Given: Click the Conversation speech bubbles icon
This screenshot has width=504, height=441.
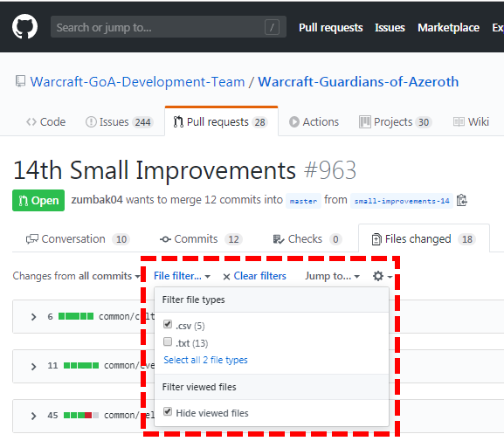Looking at the screenshot, I should pos(31,239).
